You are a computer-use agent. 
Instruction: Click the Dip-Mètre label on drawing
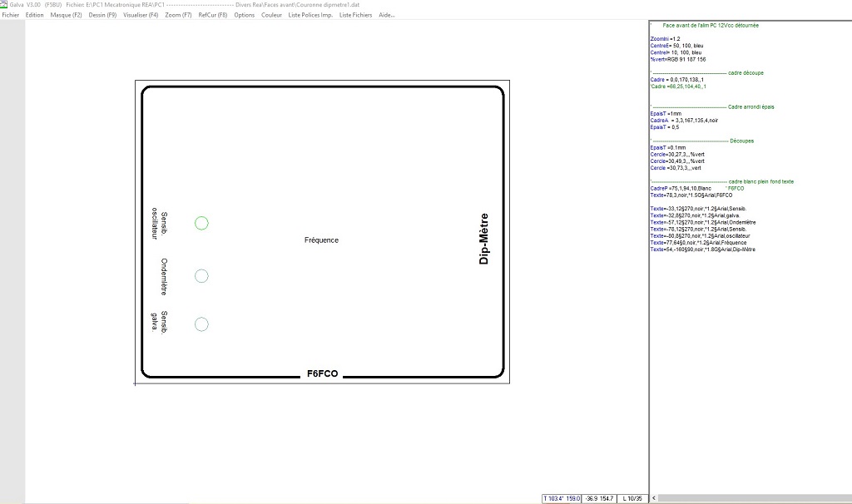(484, 240)
